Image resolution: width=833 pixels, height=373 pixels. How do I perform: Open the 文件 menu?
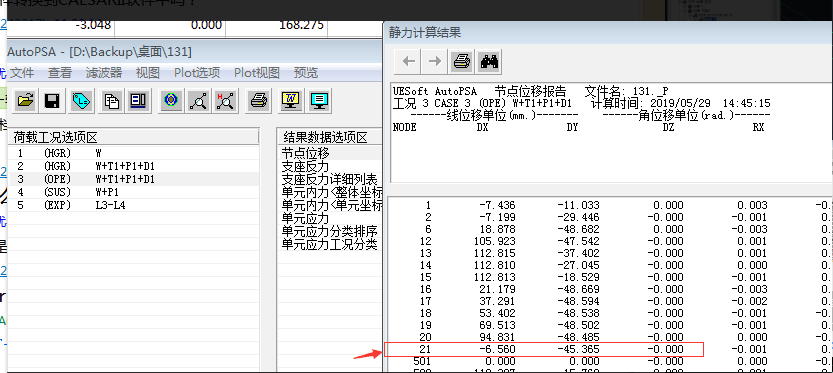tap(22, 73)
